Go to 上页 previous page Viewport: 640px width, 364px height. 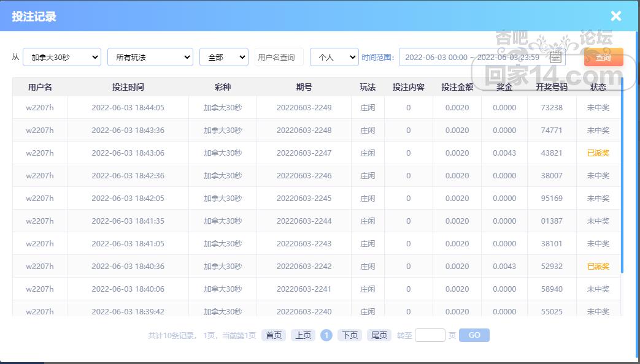(x=303, y=335)
